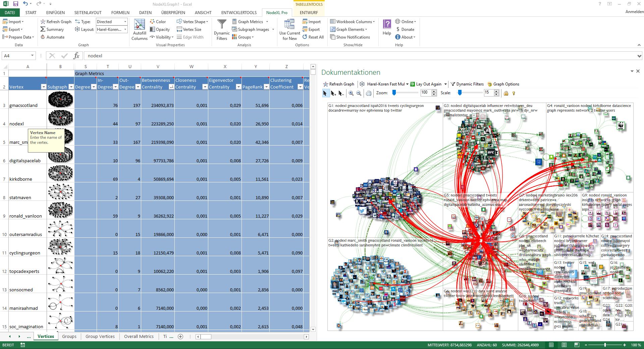Screen dimensions: 644x349
Task: Open the FORMELN ribbon tab
Action: pos(120,12)
